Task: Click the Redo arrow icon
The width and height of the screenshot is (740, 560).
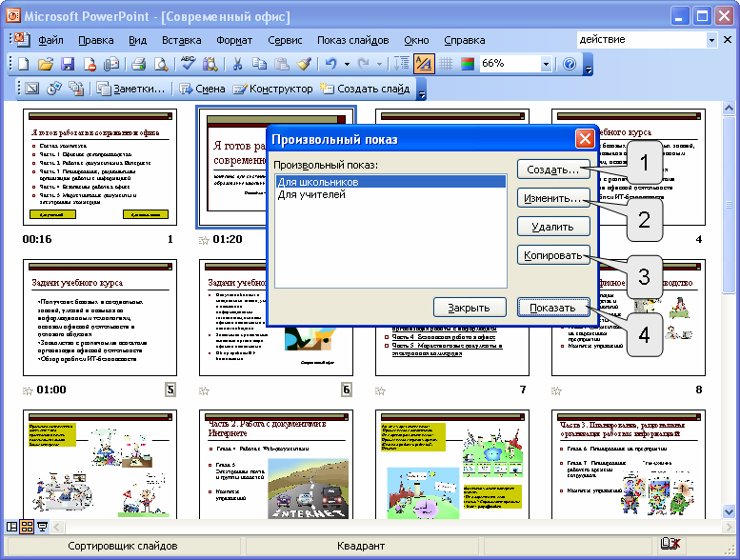Action: click(363, 64)
